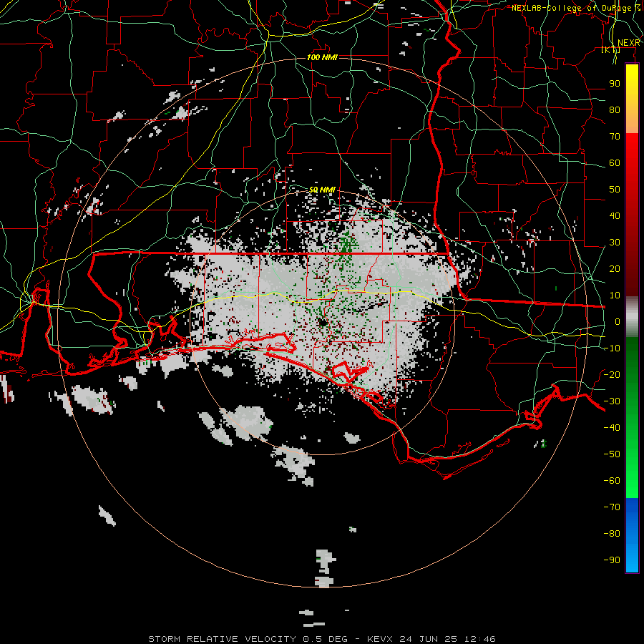Click the 70 label on velocity scale

click(x=615, y=137)
